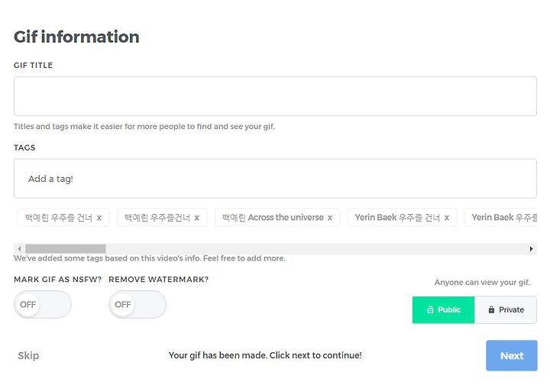Delete the 'Across the universe' tag with x
Image resolution: width=550 pixels, height=392 pixels.
click(330, 218)
